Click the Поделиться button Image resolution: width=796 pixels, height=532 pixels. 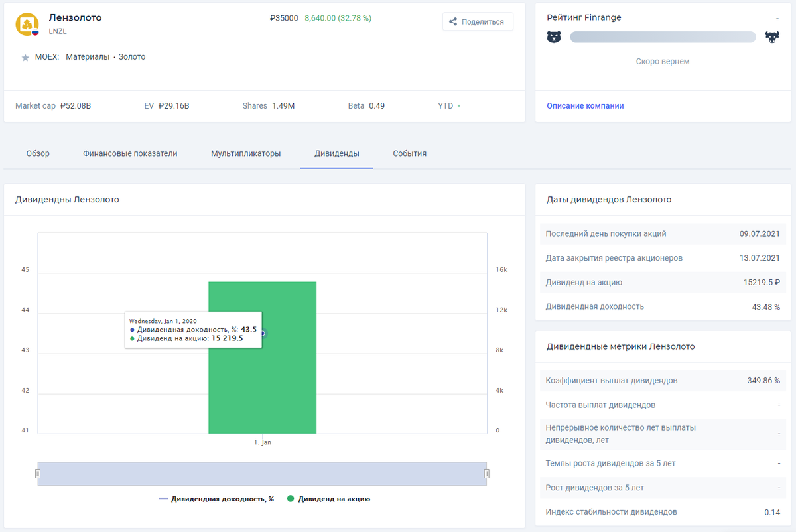coord(478,21)
